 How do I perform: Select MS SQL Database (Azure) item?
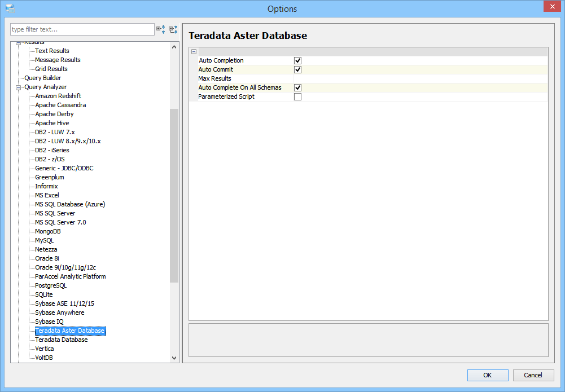tap(70, 204)
